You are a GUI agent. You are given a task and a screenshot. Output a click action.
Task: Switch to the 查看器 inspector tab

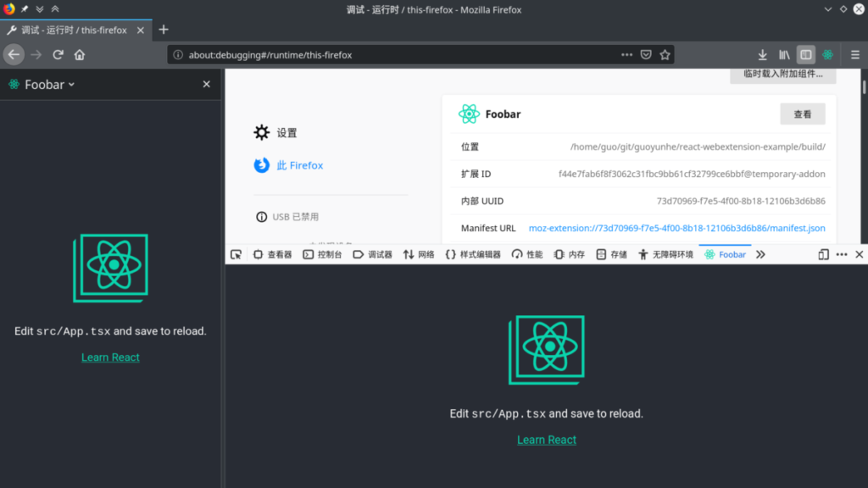coord(272,254)
